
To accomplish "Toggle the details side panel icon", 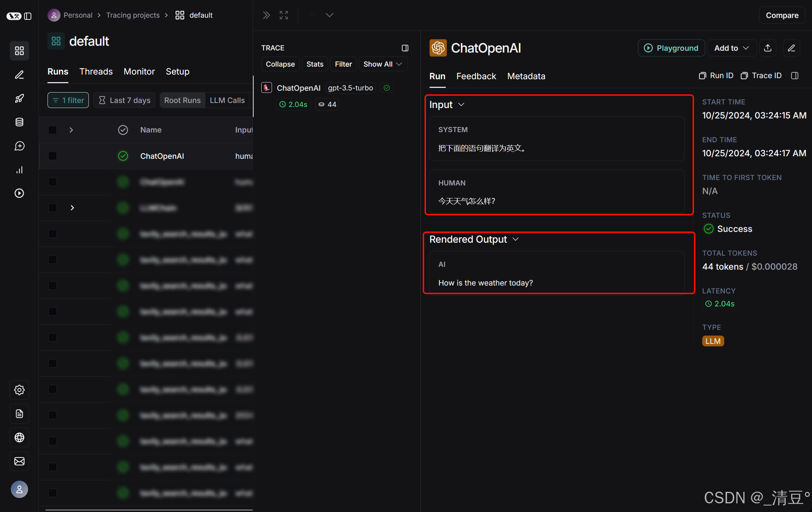I will [x=795, y=76].
